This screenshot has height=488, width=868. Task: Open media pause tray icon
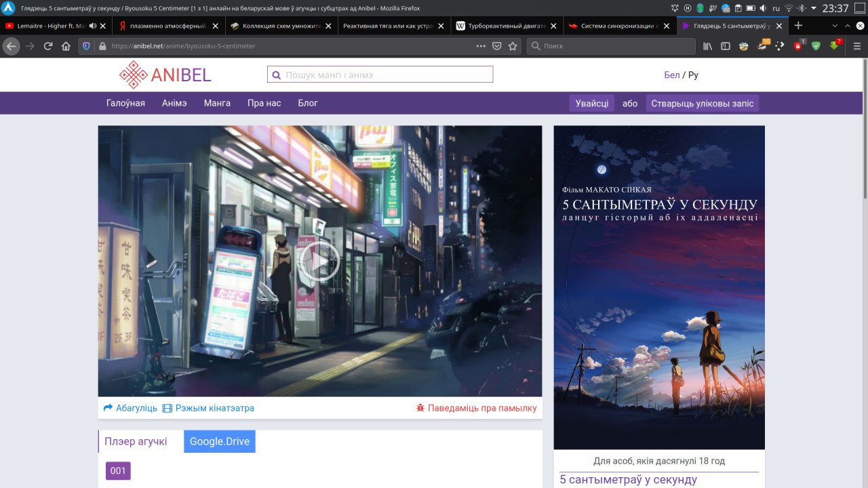tap(688, 8)
